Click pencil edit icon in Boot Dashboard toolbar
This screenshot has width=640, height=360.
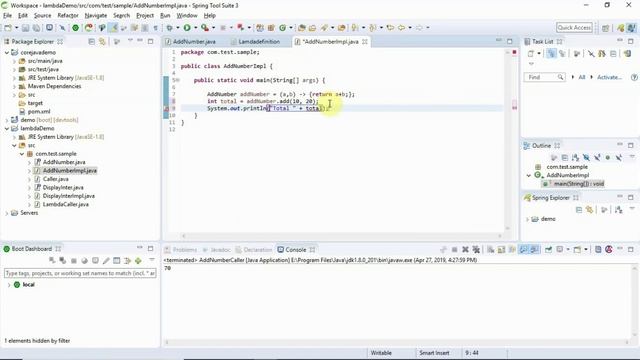106,261
